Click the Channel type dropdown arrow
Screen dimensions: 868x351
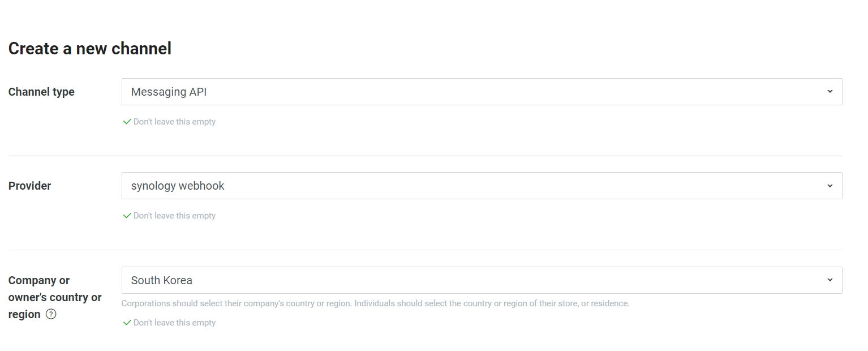(830, 92)
